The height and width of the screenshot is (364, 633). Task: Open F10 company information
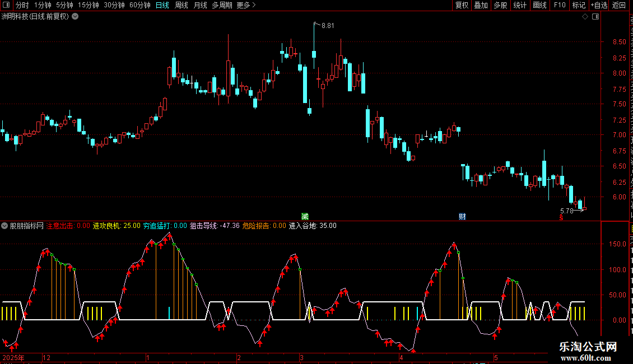[x=560, y=5]
